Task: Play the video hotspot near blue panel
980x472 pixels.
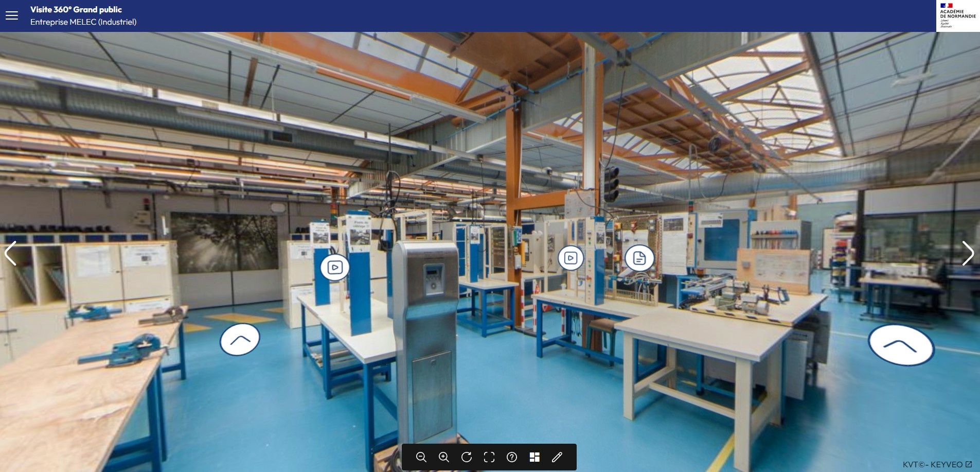Action: (x=335, y=267)
